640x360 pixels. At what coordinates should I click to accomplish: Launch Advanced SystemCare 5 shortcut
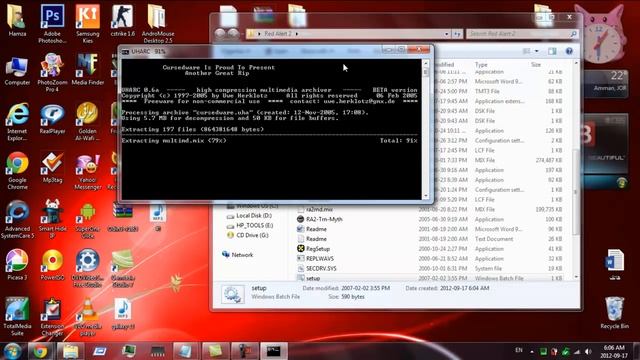coord(17,219)
